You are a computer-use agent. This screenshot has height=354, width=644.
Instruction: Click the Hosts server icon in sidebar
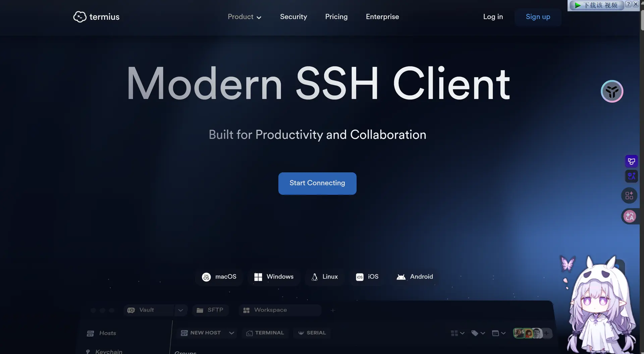pyautogui.click(x=90, y=334)
